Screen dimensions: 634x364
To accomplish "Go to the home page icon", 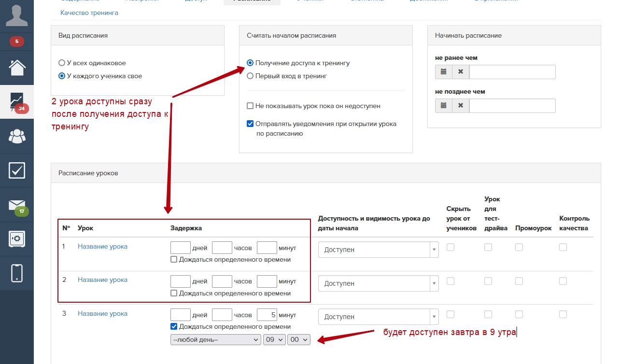I will (x=17, y=68).
